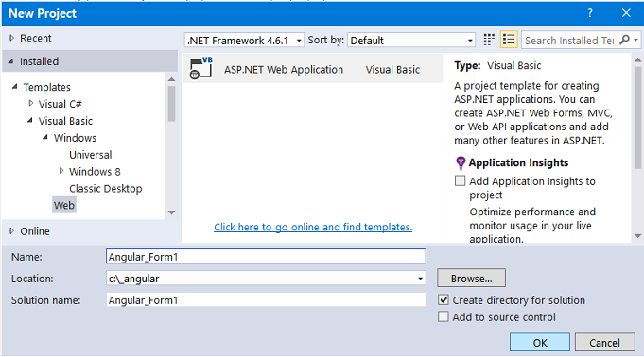Select the Universal template category
The height and width of the screenshot is (357, 644).
(x=91, y=155)
